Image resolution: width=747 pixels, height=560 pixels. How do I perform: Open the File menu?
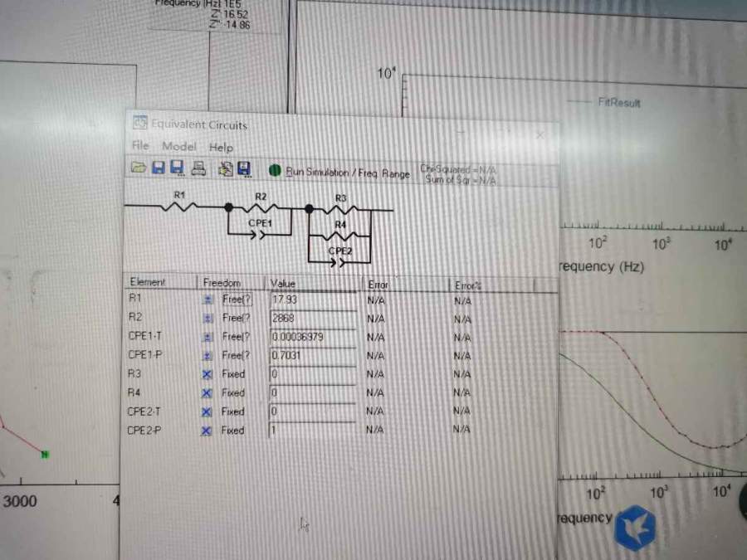(140, 146)
